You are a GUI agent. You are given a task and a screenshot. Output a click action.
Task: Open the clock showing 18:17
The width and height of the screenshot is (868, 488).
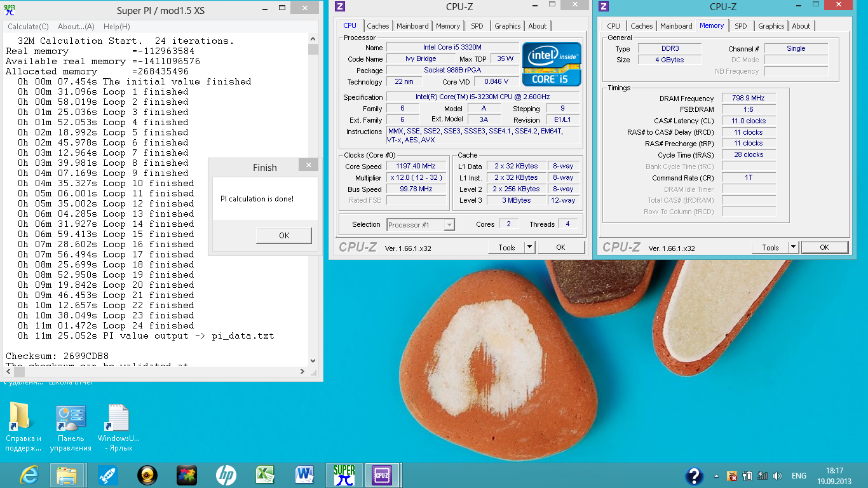pyautogui.click(x=834, y=476)
